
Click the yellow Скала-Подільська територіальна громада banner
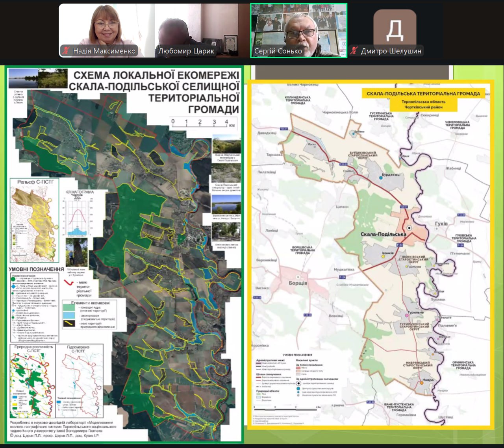pos(423,94)
